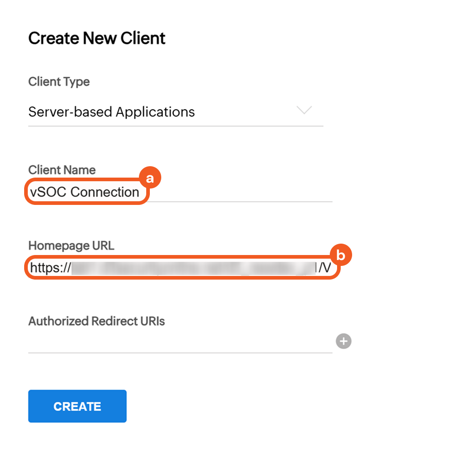Click the plus icon beside Authorized Redirect URIs
476x449 pixels.
coord(344,341)
